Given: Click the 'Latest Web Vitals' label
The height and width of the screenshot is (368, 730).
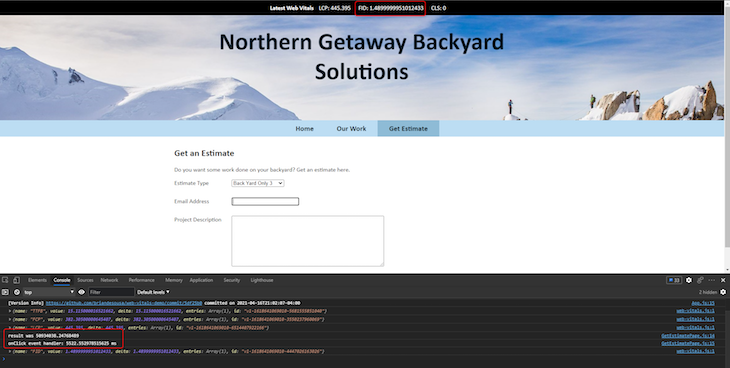Looking at the screenshot, I should [x=291, y=8].
